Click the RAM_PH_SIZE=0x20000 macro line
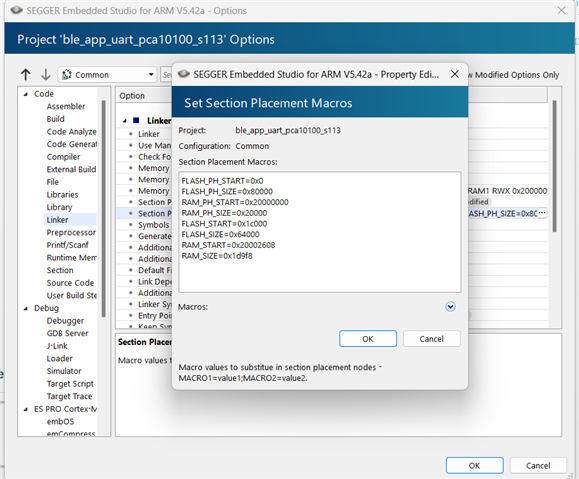The height and width of the screenshot is (479, 579). point(224,213)
